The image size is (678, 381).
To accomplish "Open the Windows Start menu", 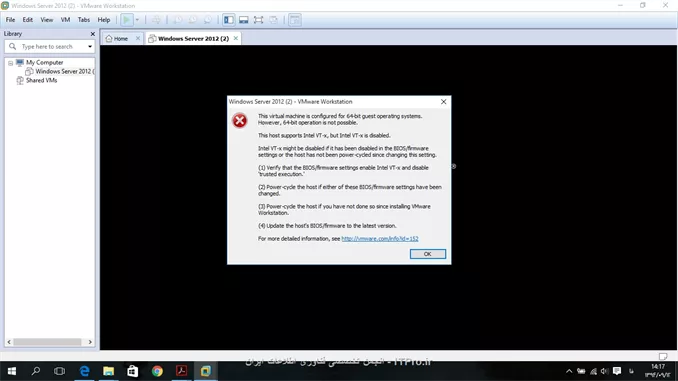I will point(12,371).
